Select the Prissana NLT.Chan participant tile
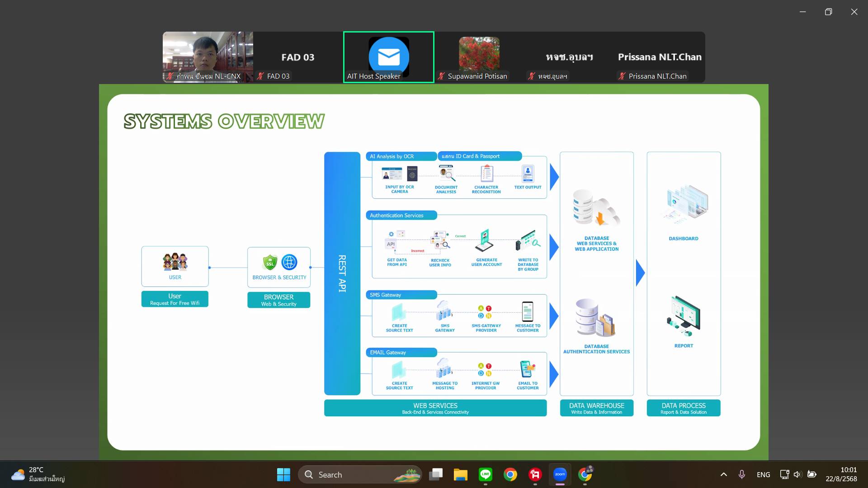The height and width of the screenshot is (488, 868). (660, 57)
